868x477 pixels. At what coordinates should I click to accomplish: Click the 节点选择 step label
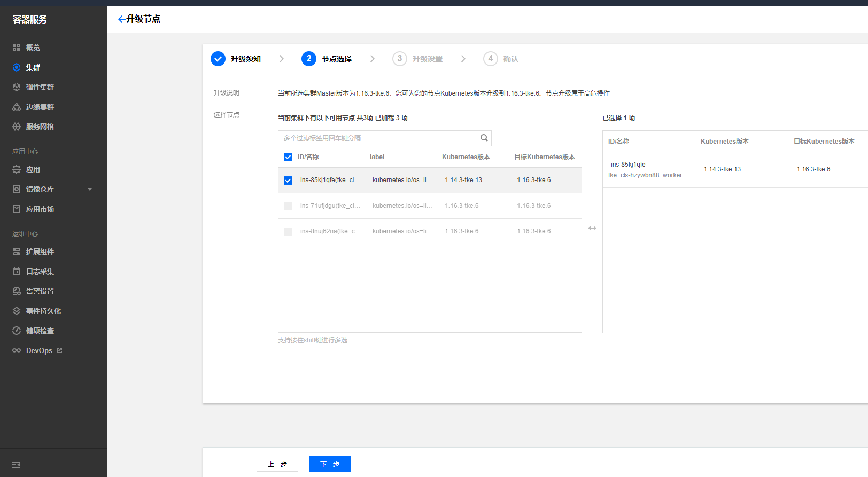pyautogui.click(x=337, y=59)
